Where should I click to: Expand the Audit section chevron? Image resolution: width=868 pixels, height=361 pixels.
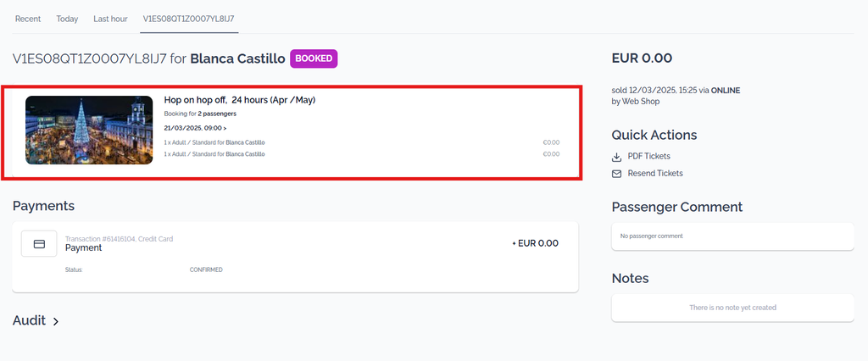pos(55,321)
